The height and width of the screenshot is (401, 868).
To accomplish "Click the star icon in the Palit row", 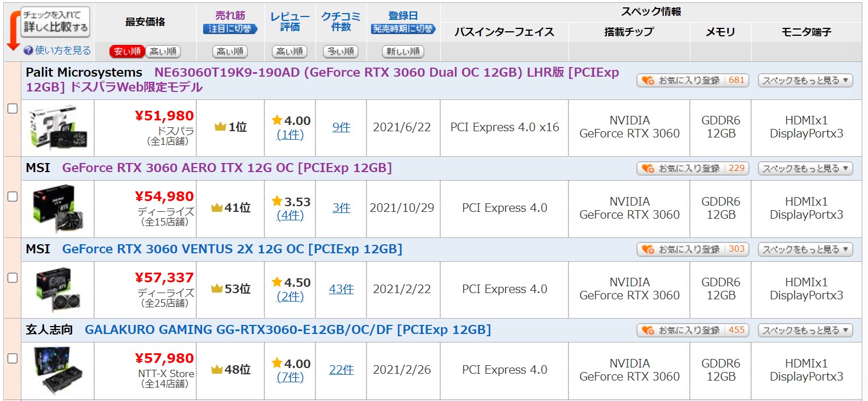I will pyautogui.click(x=277, y=120).
